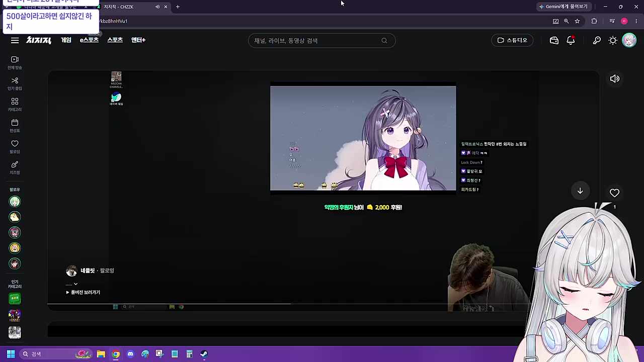This screenshot has width=644, height=362.
Task: Click the key icon in the header
Action: click(597, 40)
